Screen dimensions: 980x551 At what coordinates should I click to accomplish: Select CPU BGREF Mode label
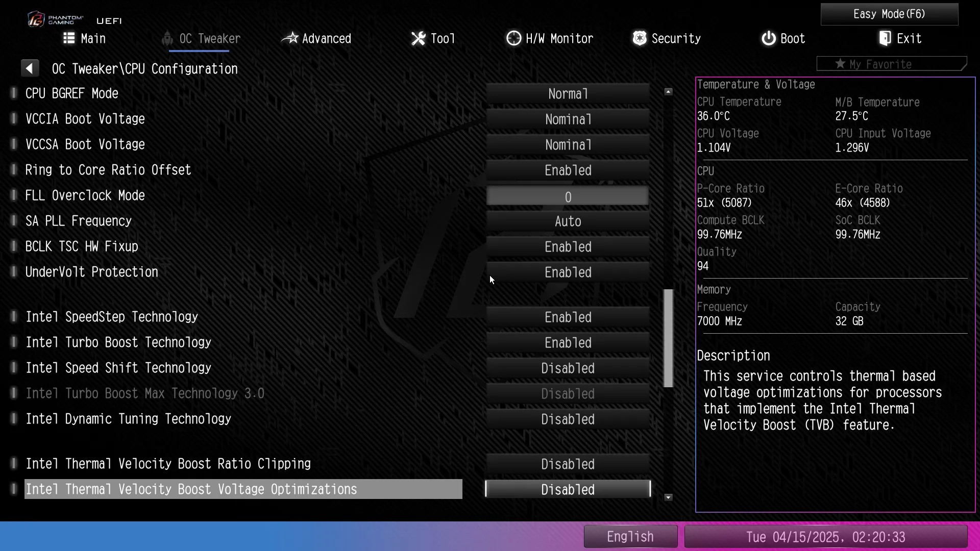click(72, 93)
